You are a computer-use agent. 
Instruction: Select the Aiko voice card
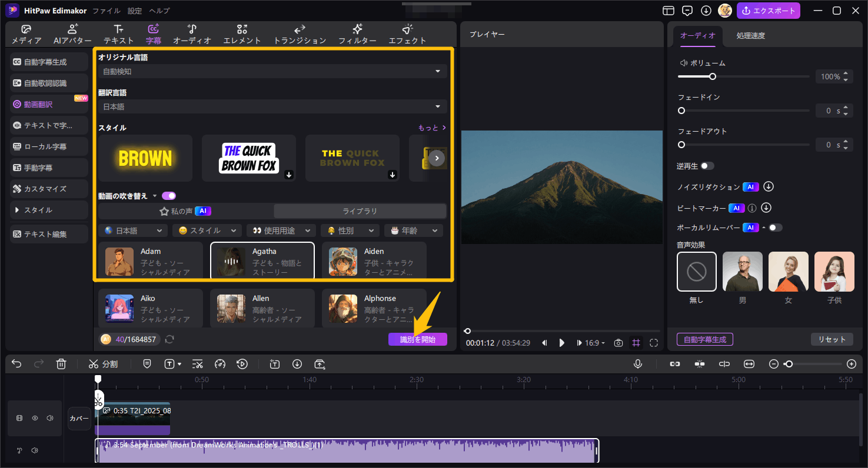(151, 308)
